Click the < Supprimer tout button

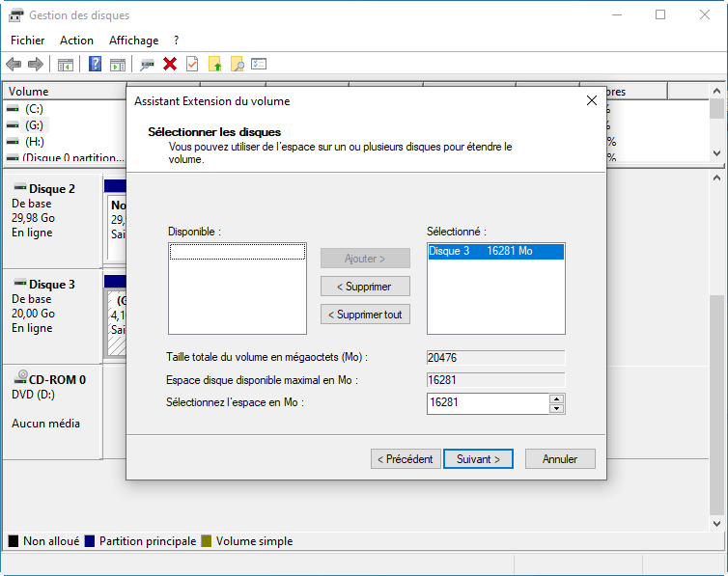365,315
